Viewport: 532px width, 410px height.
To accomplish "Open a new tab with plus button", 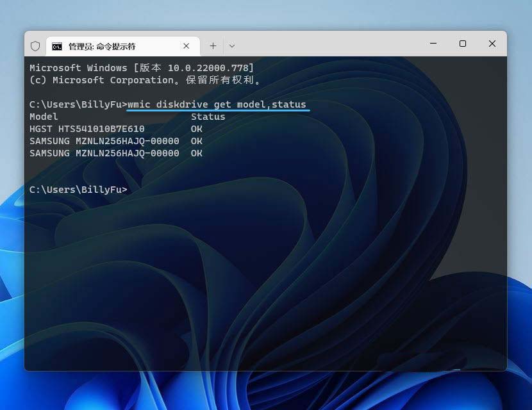I will click(213, 46).
